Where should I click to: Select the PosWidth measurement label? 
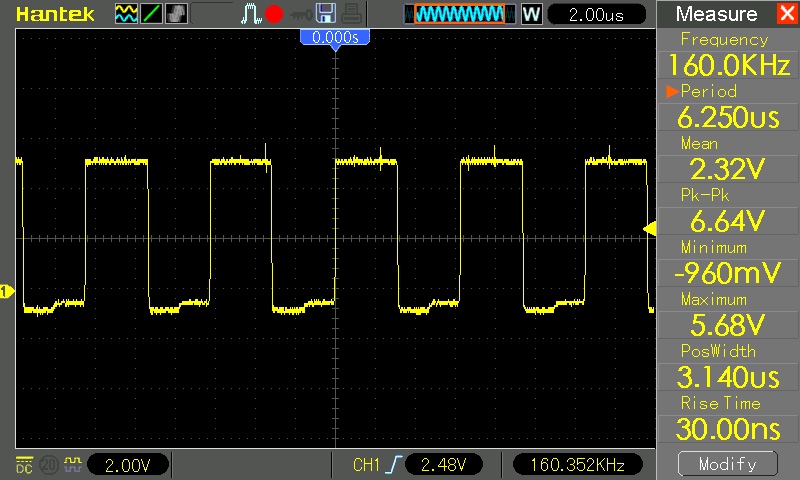(718, 351)
